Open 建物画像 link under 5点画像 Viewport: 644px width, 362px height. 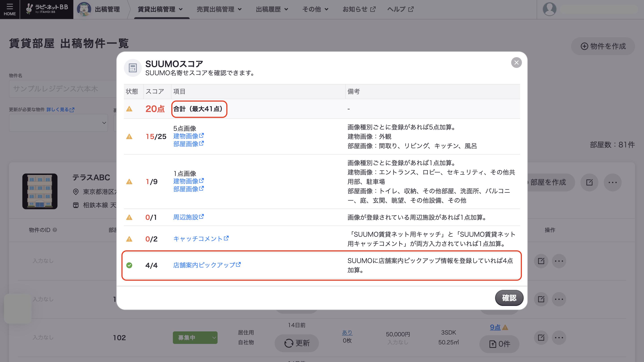[189, 136]
